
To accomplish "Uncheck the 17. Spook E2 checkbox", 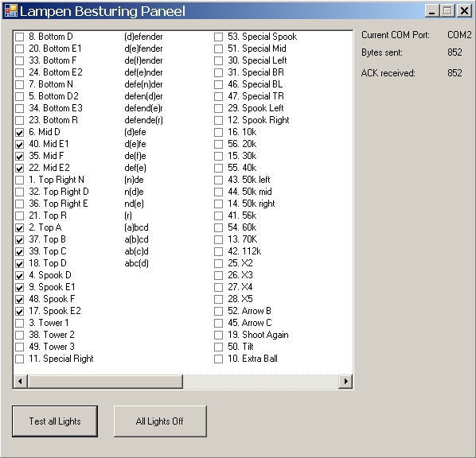I will pyautogui.click(x=19, y=312).
